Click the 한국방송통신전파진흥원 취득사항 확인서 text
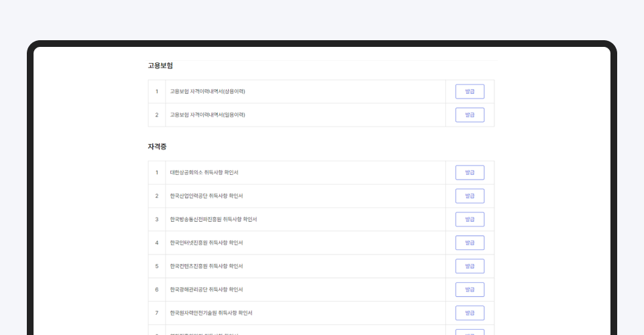This screenshot has width=644, height=335. (213, 220)
